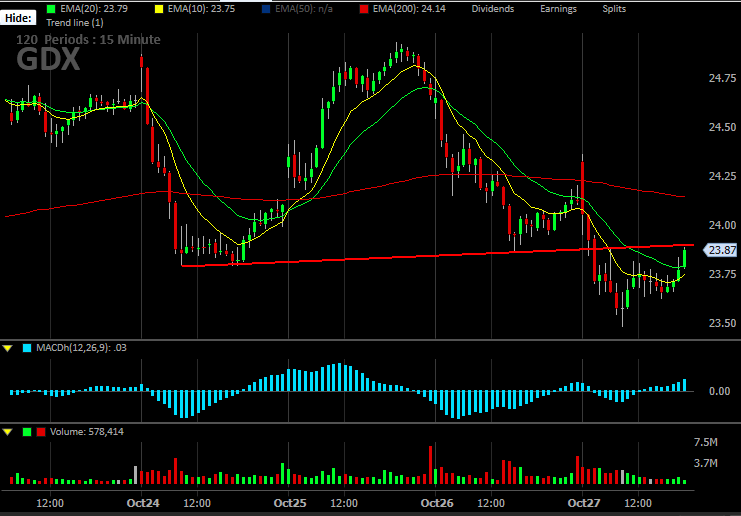741x516 pixels.
Task: Click the red Volume color swatch
Action: click(41, 432)
